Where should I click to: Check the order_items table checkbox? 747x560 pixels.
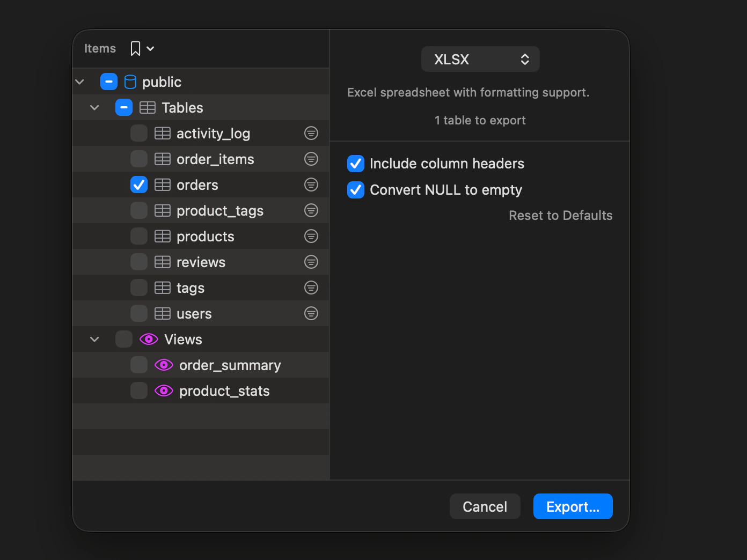point(139,159)
